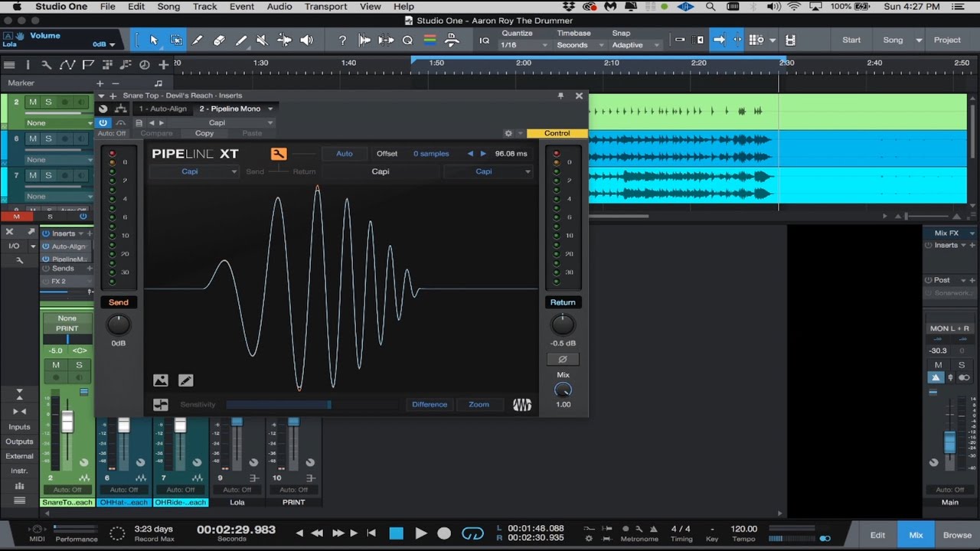Screen dimensions: 980x551
Task: Toggle Auto-Align insert power in mixer
Action: coord(46,246)
